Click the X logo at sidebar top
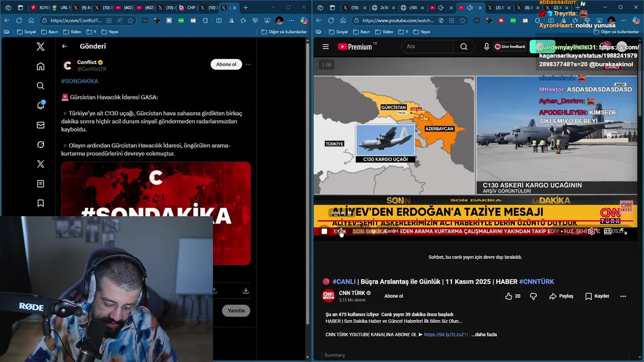 [41, 47]
